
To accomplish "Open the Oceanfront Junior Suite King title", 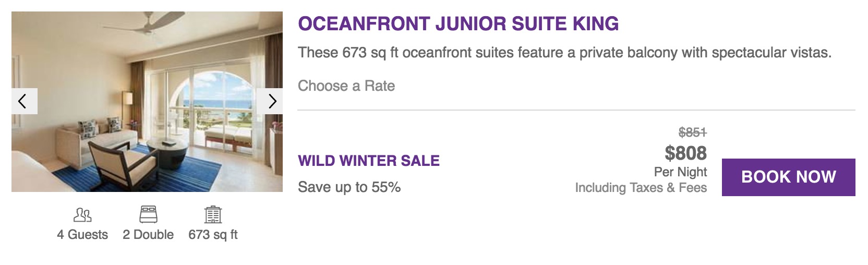I will click(458, 24).
